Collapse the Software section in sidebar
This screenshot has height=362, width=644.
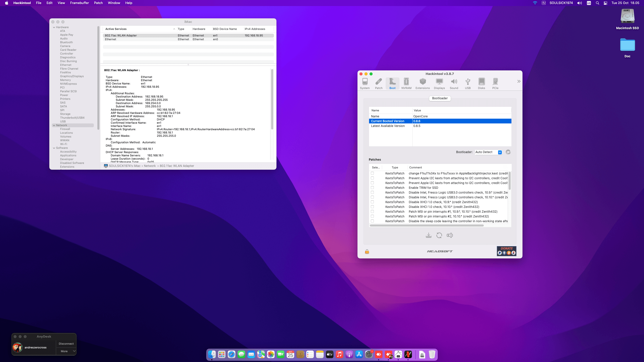(54, 148)
